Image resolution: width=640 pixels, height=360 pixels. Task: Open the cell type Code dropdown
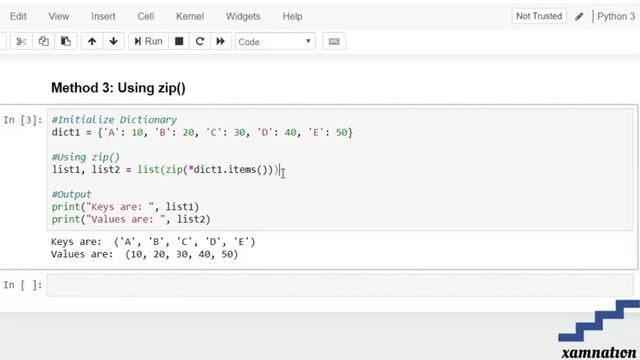tap(275, 42)
